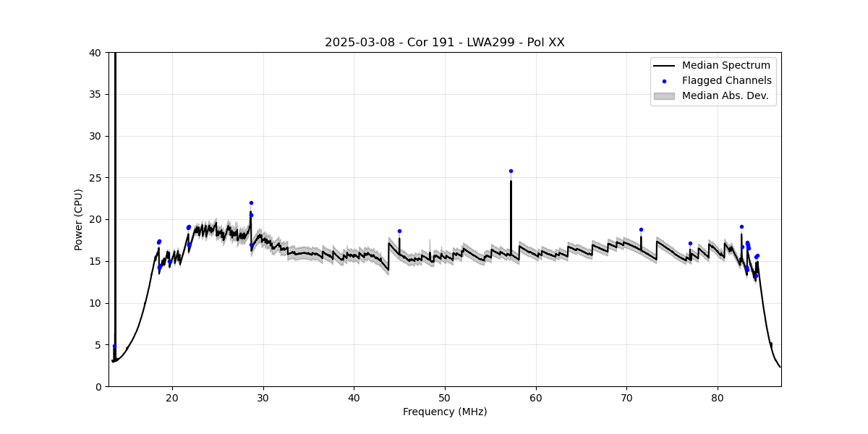The width and height of the screenshot is (868, 434).
Task: Click the 80 tick label on frequency axis
Action: (718, 397)
